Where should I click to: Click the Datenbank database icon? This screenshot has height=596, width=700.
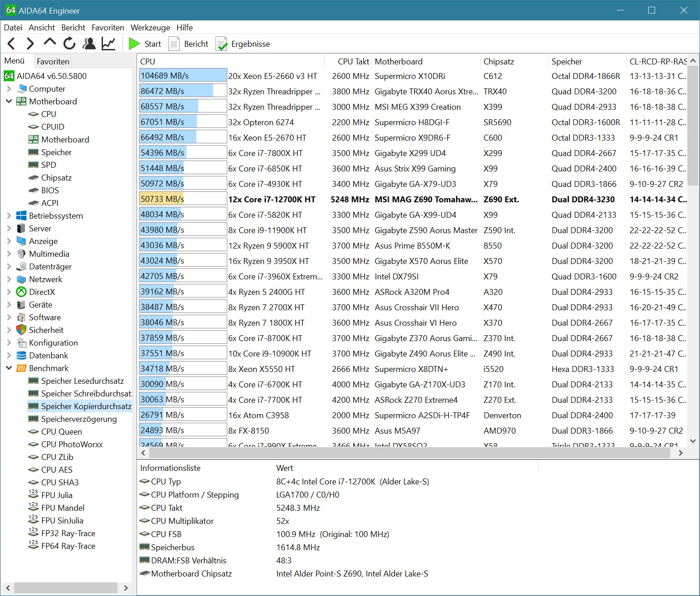tap(21, 355)
